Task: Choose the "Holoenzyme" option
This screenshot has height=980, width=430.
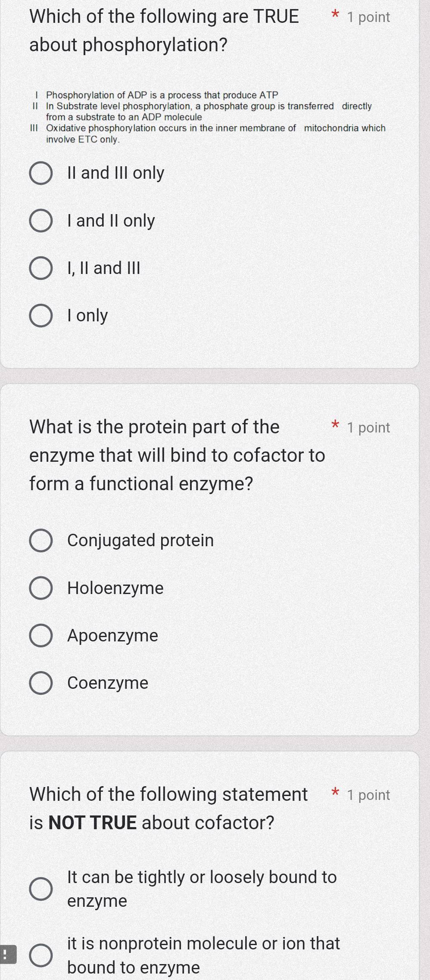Action: (x=42, y=588)
